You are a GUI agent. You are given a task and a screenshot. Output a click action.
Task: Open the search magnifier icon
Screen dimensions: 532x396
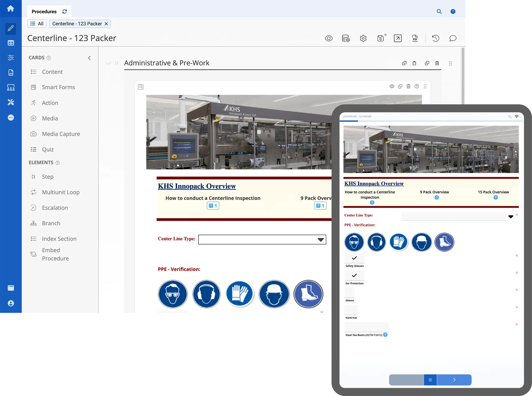439,12
